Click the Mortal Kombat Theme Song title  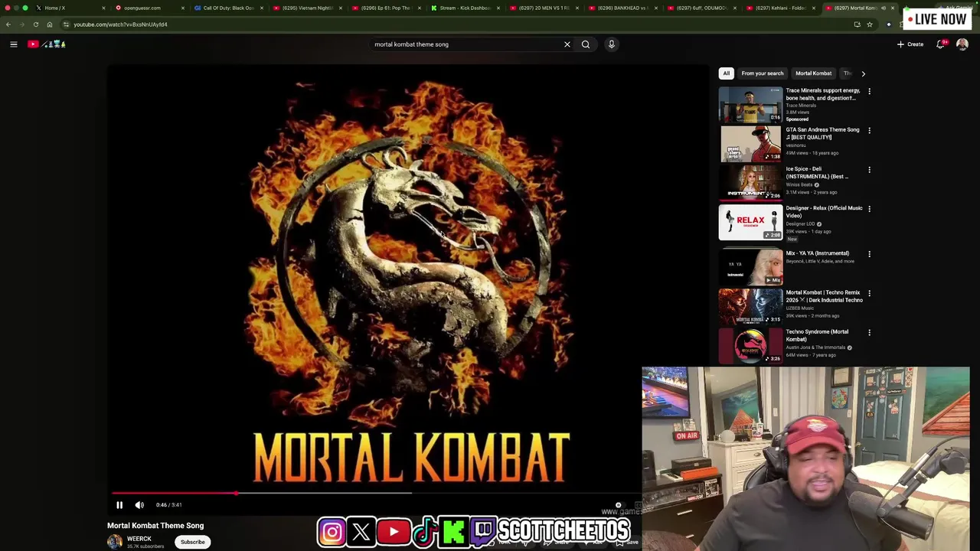pyautogui.click(x=155, y=526)
